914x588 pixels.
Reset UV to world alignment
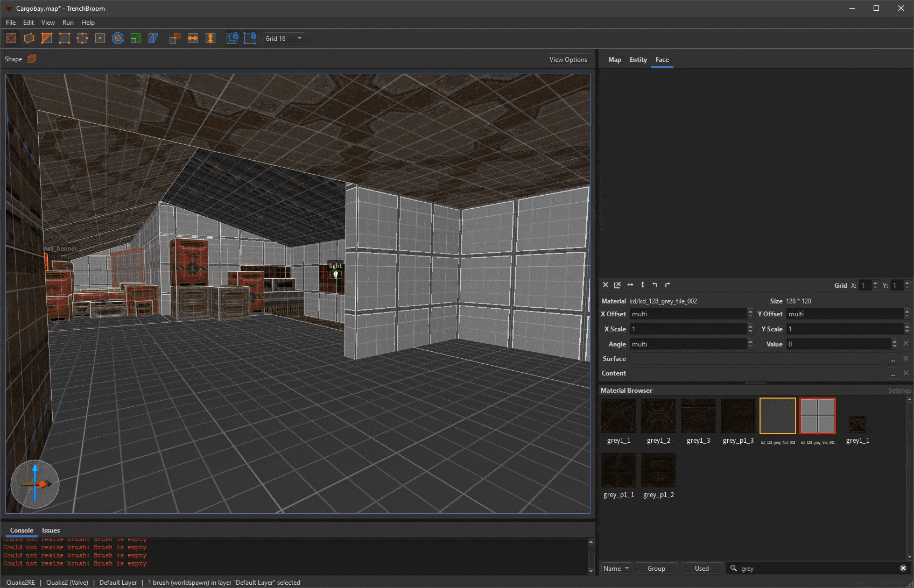617,285
